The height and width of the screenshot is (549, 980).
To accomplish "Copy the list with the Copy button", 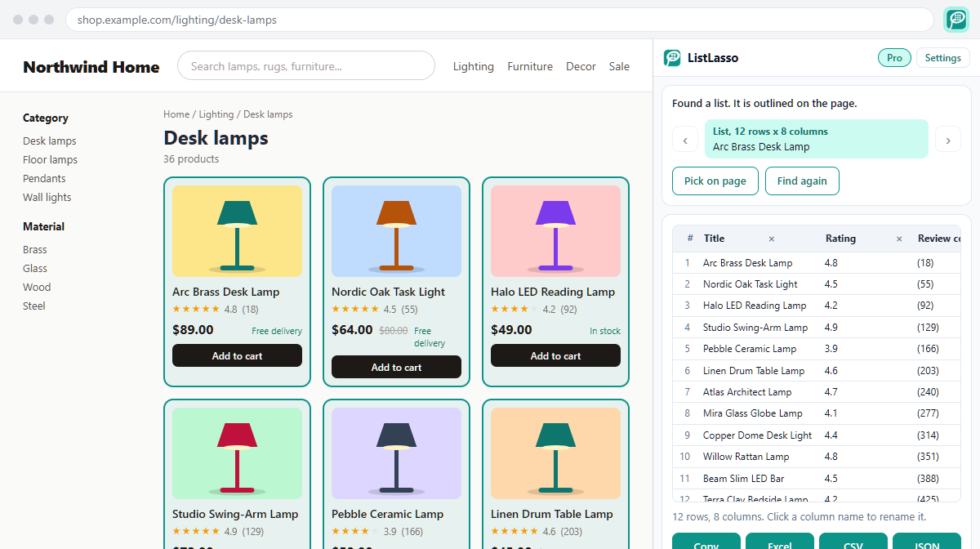I will click(706, 541).
